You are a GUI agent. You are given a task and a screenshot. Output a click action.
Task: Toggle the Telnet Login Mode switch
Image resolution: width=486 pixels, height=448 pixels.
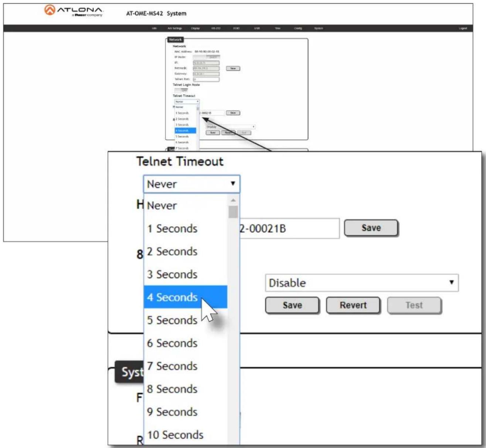tap(181, 90)
